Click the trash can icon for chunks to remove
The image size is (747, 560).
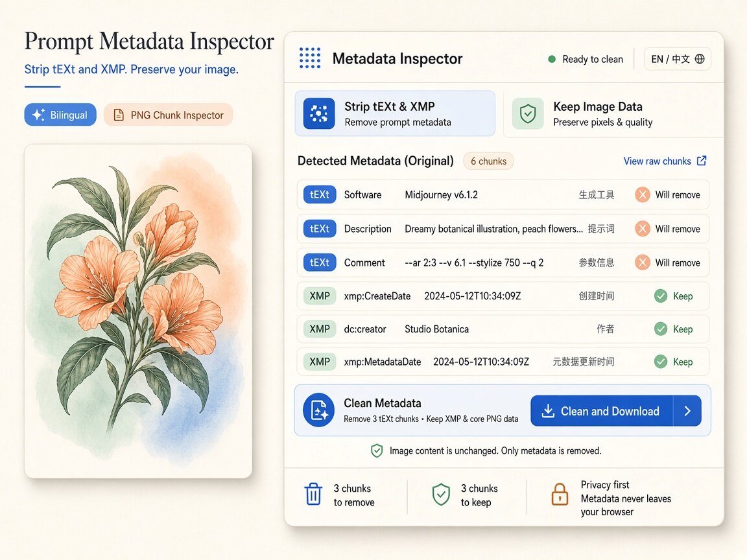pyautogui.click(x=313, y=494)
